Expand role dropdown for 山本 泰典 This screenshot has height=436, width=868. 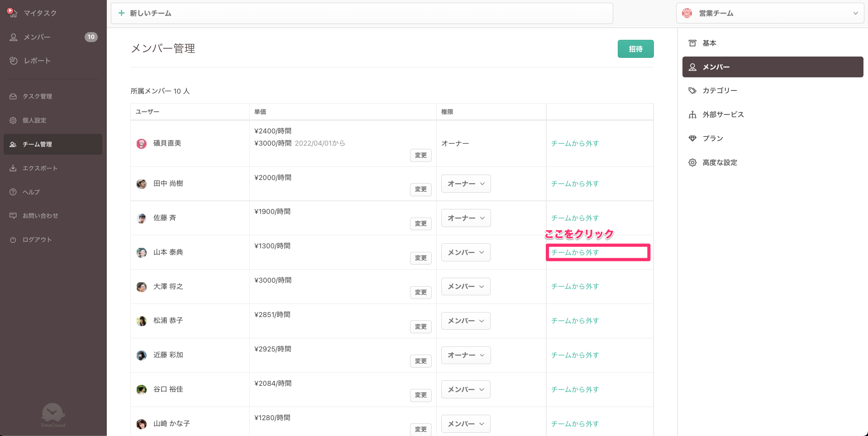point(466,252)
